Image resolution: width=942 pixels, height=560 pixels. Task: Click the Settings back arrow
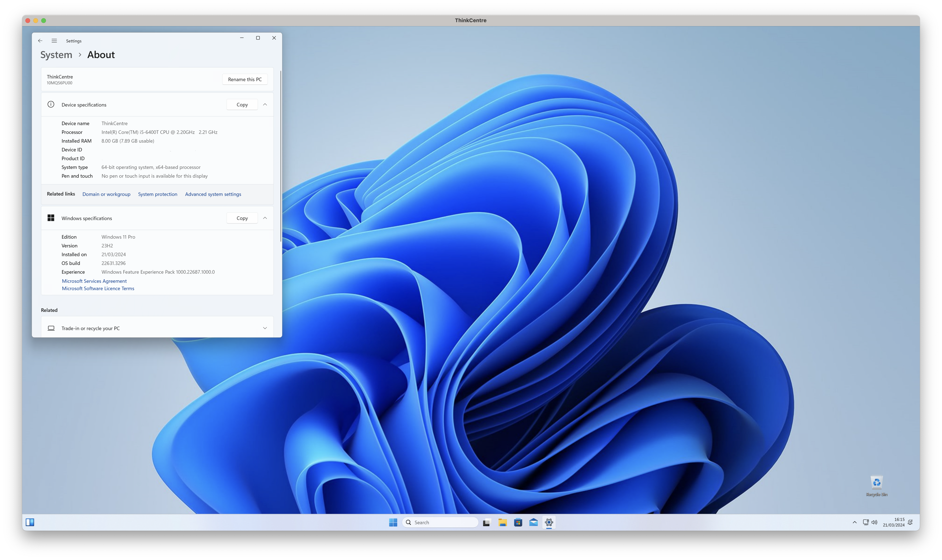(x=40, y=41)
